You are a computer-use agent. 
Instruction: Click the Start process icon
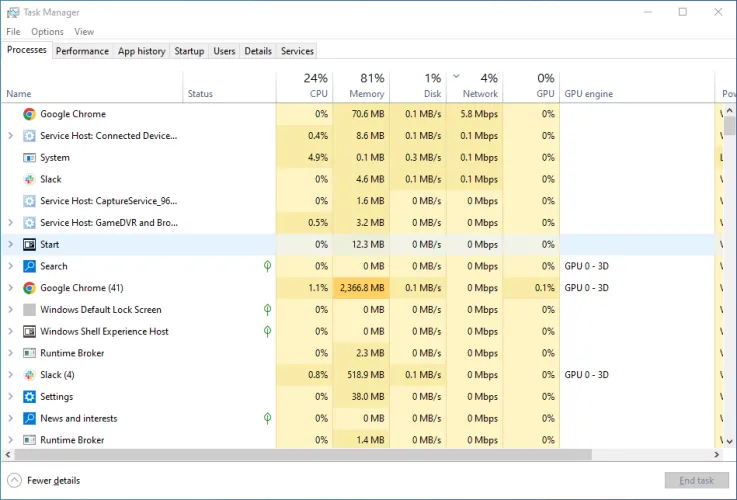[29, 244]
